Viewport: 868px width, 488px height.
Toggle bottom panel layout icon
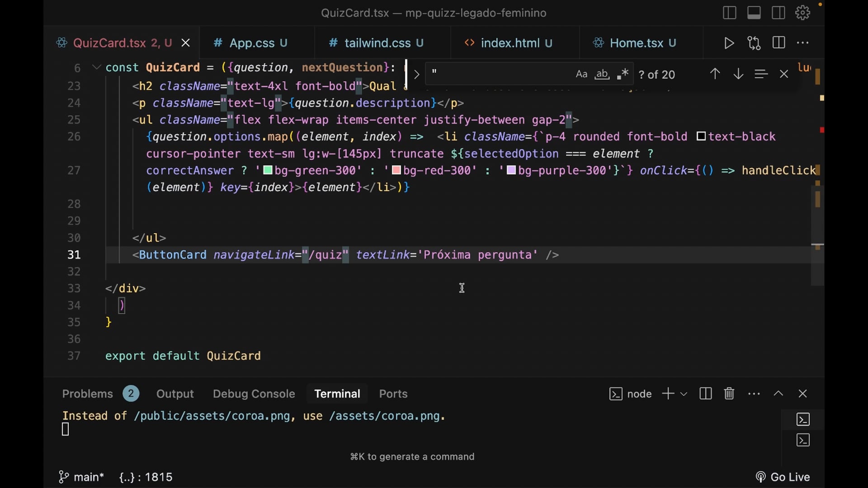[x=754, y=13]
